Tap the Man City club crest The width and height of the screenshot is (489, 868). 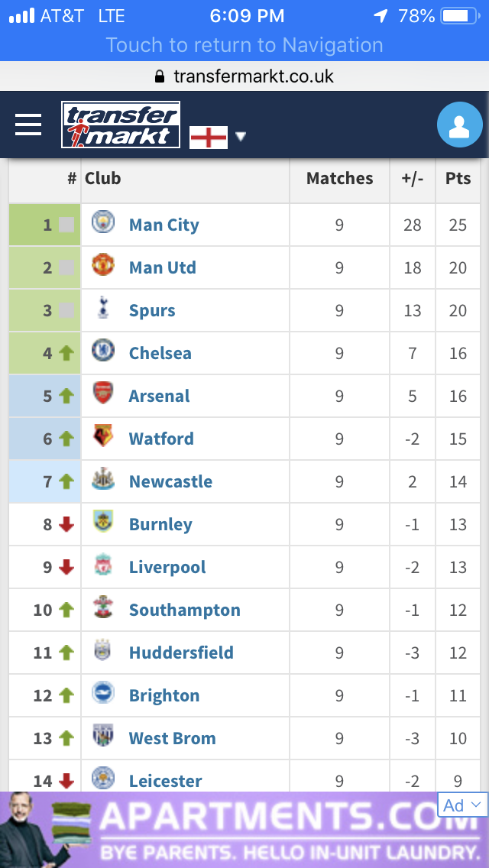pos(102,223)
